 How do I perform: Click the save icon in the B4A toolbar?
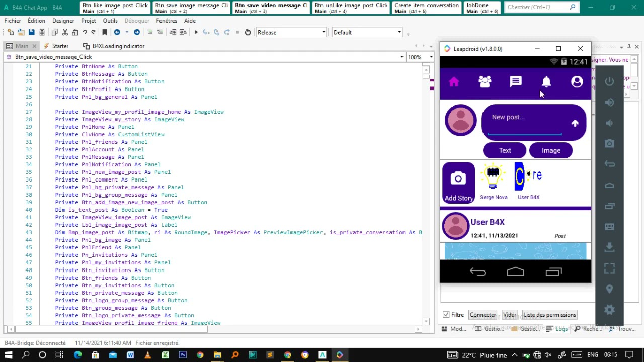(31, 32)
